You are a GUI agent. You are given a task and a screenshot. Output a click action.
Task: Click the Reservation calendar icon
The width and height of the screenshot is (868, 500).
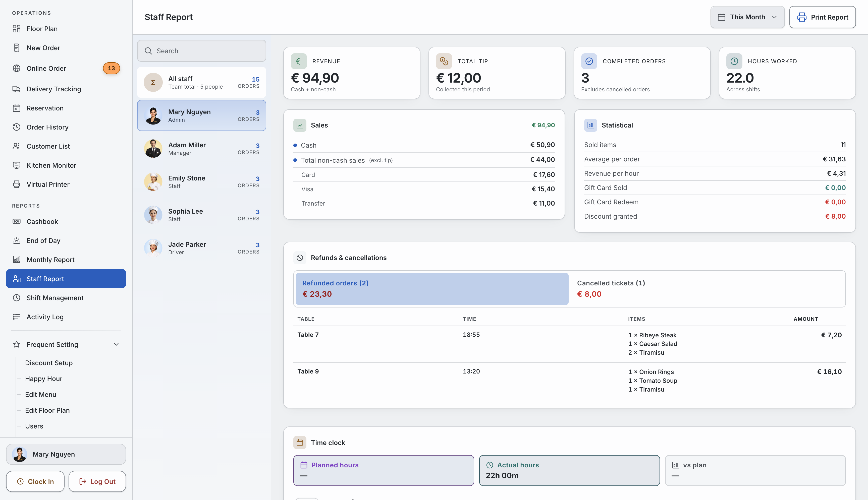(17, 108)
